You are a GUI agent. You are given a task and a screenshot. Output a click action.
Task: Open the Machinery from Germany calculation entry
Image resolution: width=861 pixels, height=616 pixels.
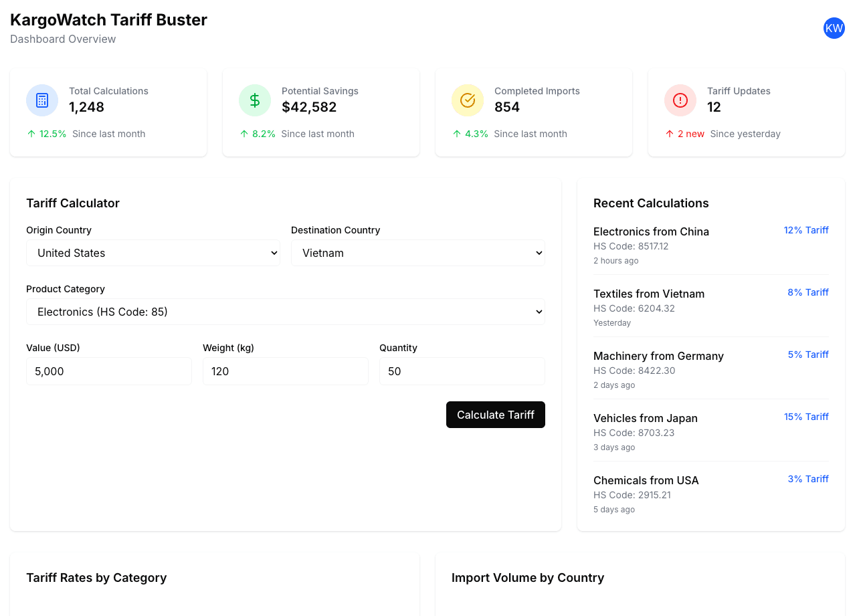point(658,356)
